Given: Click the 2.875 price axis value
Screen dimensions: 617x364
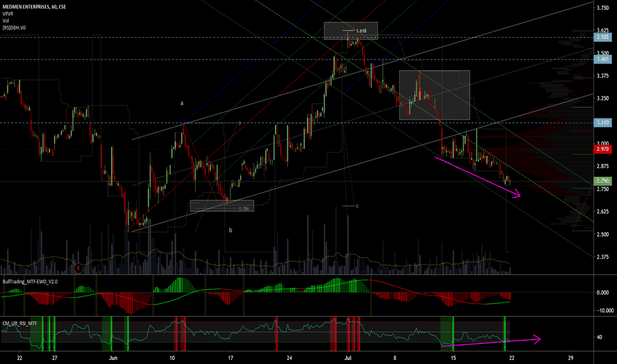Looking at the screenshot, I should (603, 167).
